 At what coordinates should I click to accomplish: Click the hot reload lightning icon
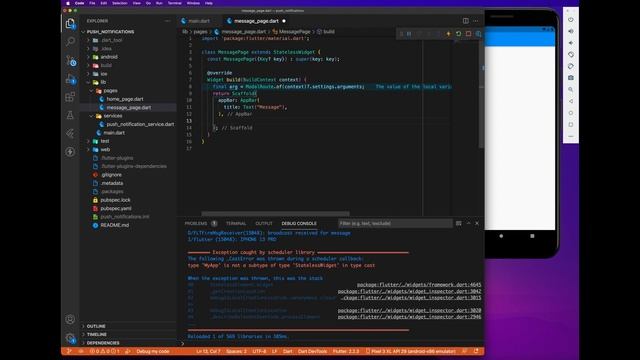click(x=448, y=33)
